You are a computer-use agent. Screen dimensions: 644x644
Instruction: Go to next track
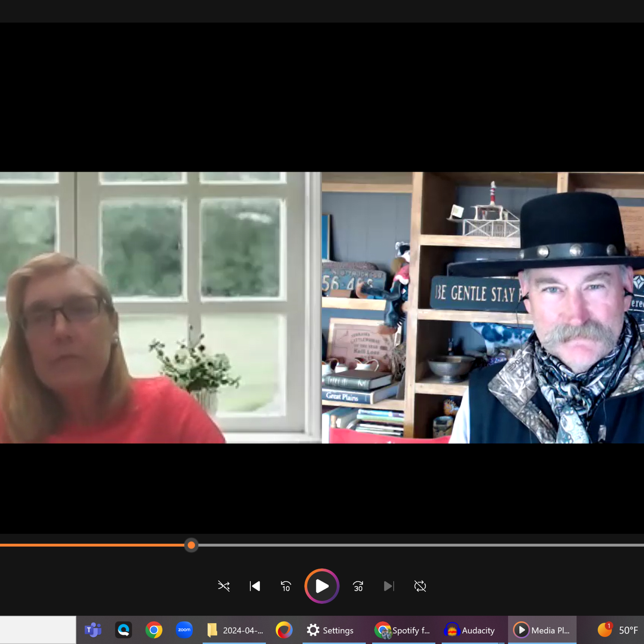[389, 586]
